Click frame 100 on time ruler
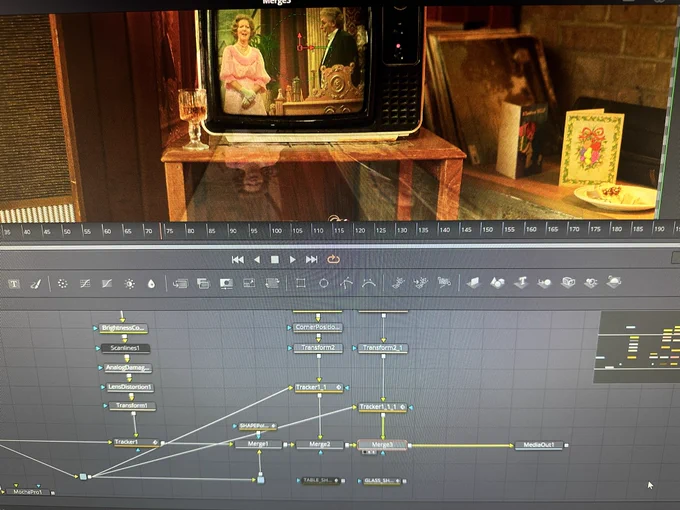This screenshot has height=510, width=680. (x=276, y=231)
